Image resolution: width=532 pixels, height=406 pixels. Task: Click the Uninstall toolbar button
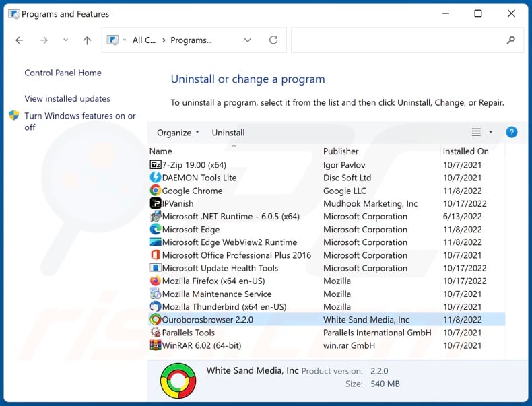[x=228, y=133]
